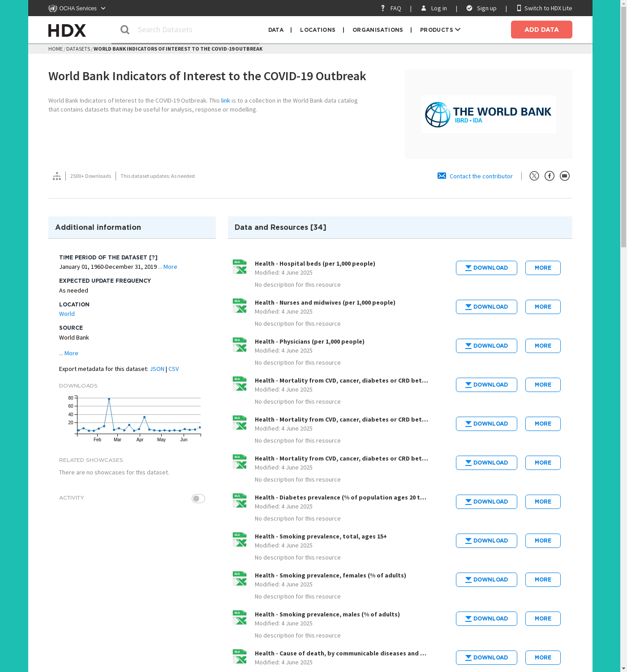Go to Datasets breadcrumb

(x=78, y=49)
